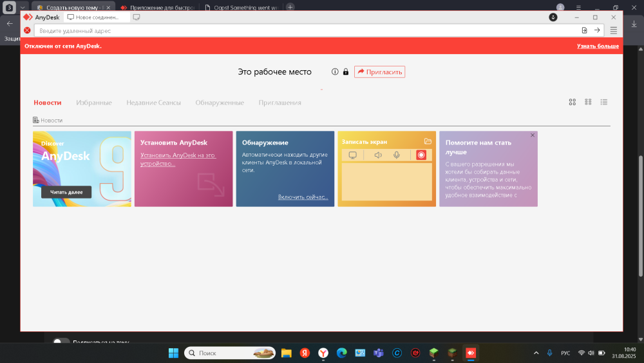Click browser back arrow behind AnyDesk
This screenshot has height=363, width=644.
point(10,24)
